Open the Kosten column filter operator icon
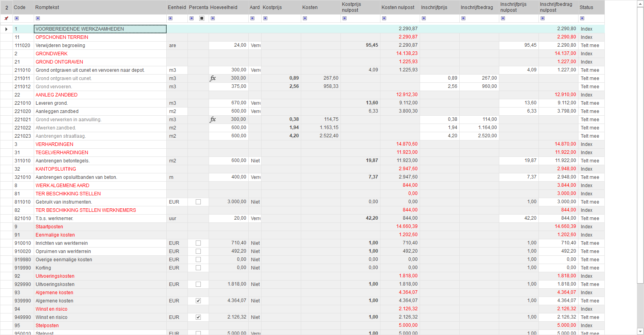 (305, 18)
